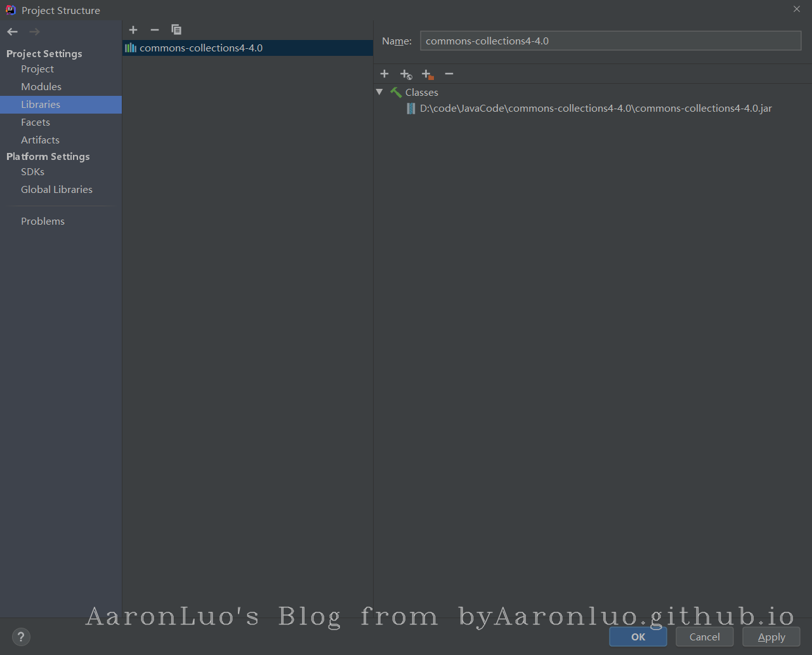Switch to the Facets section
This screenshot has height=655, width=812.
pos(36,122)
